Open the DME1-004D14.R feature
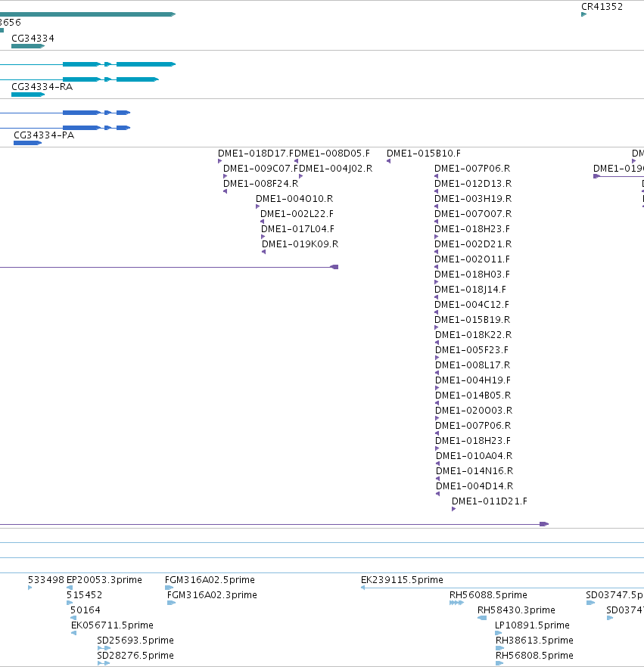 [x=474, y=486]
